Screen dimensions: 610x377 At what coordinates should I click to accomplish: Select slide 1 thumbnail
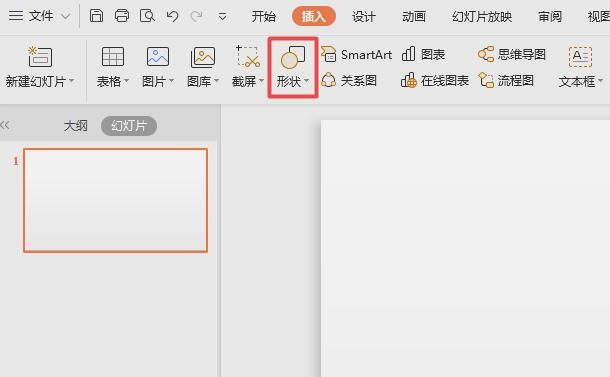[x=116, y=200]
